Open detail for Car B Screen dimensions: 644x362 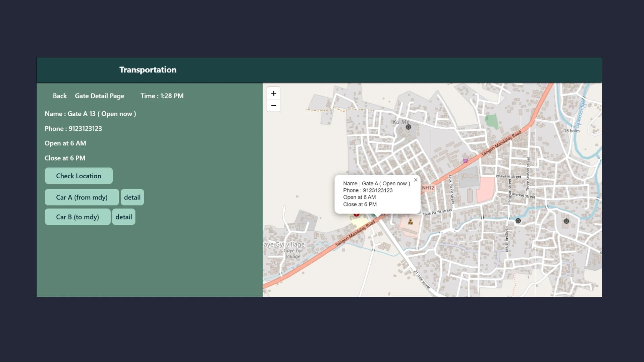[123, 217]
